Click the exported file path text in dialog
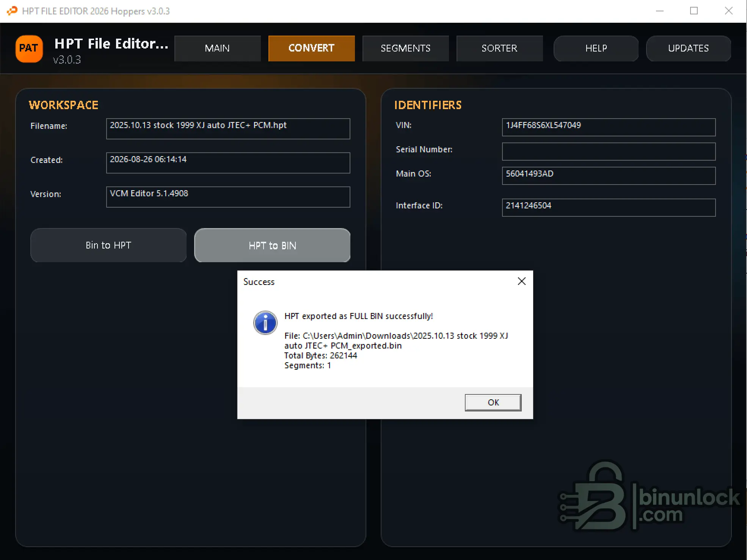Viewport: 747px width, 560px height. (x=396, y=341)
